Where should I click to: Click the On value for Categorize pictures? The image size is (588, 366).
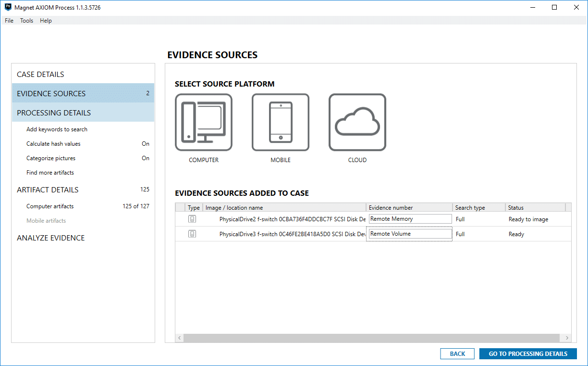pos(146,158)
